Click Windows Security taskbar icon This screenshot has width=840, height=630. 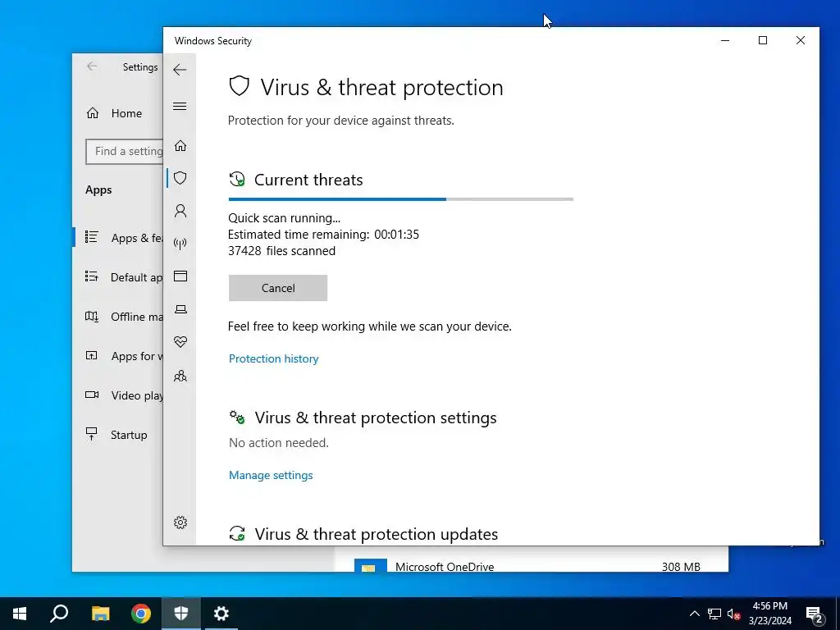pyautogui.click(x=181, y=614)
